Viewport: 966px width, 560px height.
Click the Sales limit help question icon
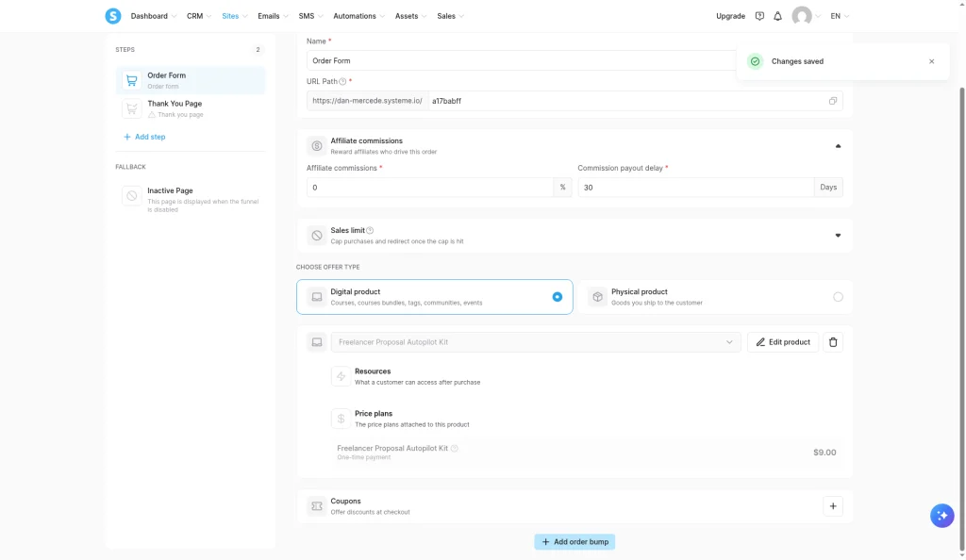(370, 230)
